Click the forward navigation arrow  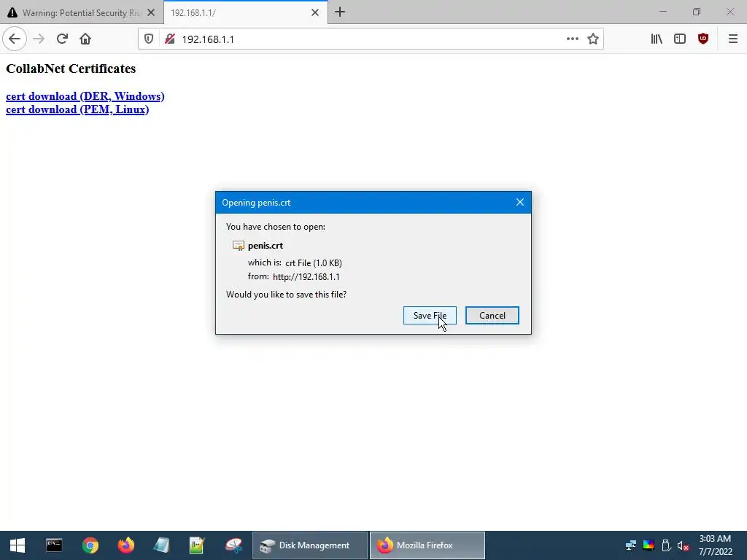tap(39, 39)
